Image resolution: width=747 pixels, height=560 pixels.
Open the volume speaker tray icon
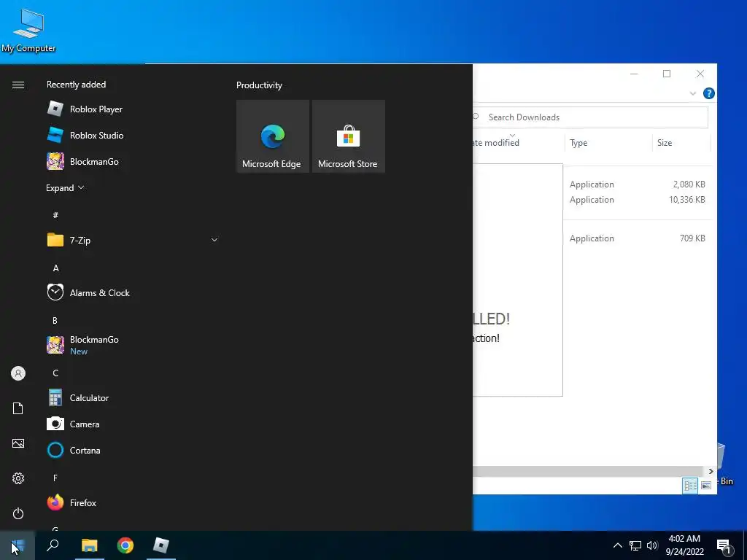[x=652, y=545]
